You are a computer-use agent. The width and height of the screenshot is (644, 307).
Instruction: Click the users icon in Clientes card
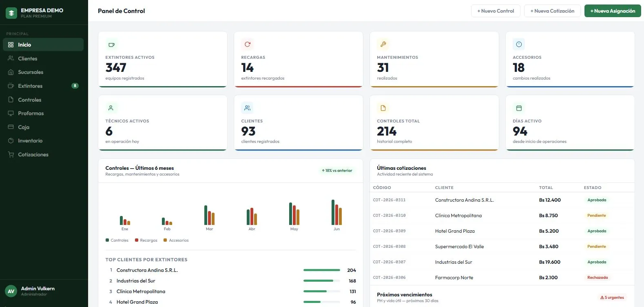point(247,108)
